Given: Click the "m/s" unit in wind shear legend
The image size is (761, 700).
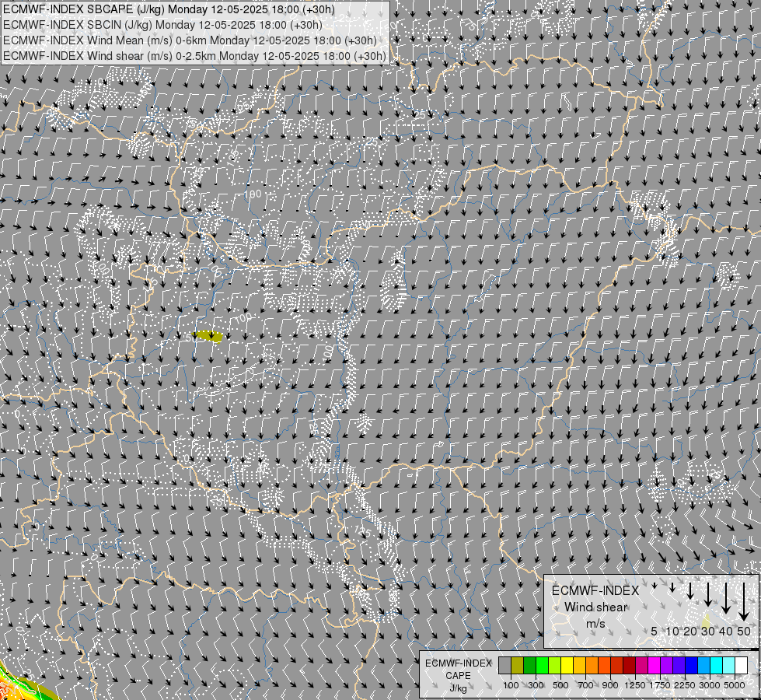Looking at the screenshot, I should click(x=595, y=624).
